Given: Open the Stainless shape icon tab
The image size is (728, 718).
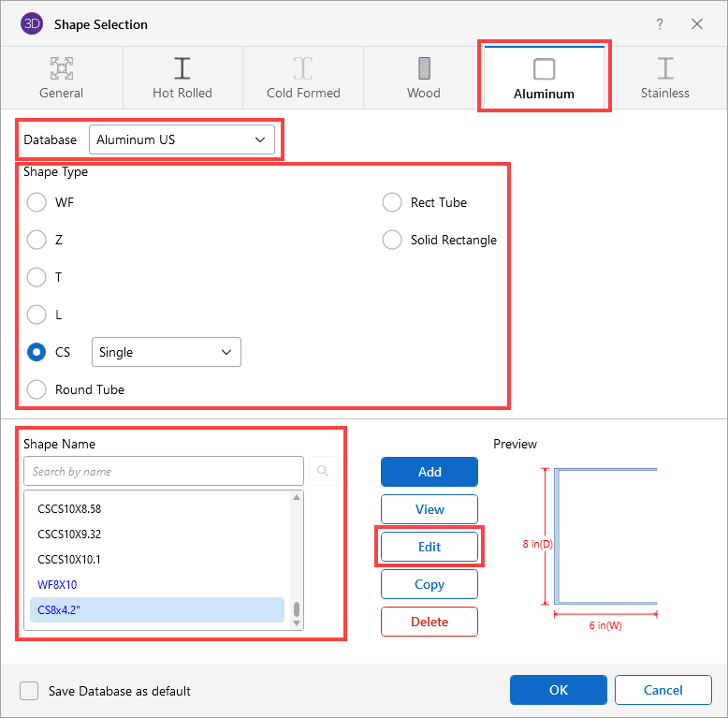Looking at the screenshot, I should pyautogui.click(x=664, y=68).
